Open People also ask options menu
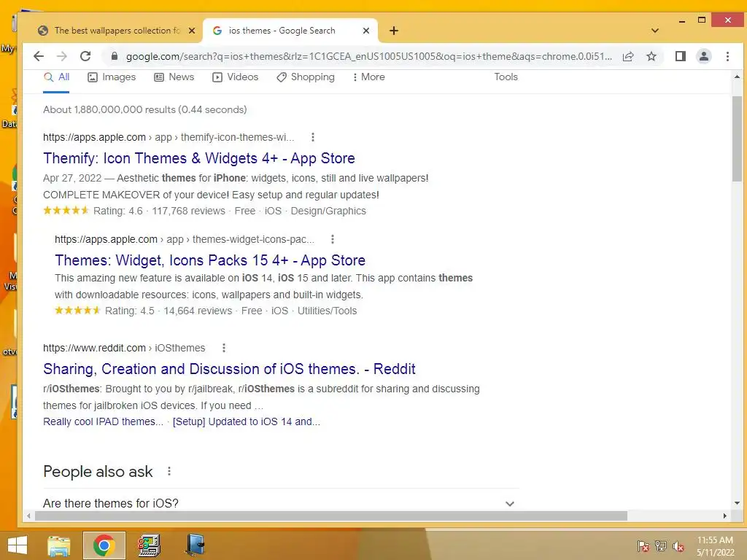The height and width of the screenshot is (560, 747). (169, 472)
